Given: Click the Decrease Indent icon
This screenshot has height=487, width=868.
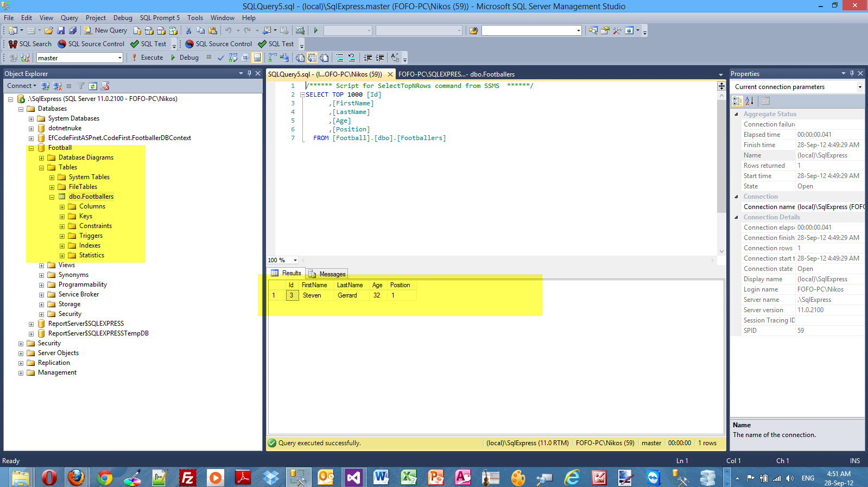Looking at the screenshot, I should click(x=368, y=58).
